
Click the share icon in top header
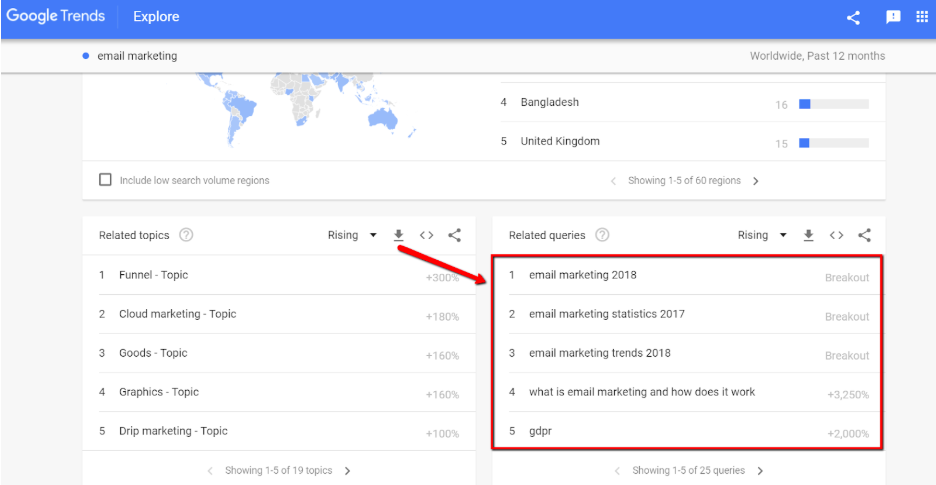(x=854, y=17)
